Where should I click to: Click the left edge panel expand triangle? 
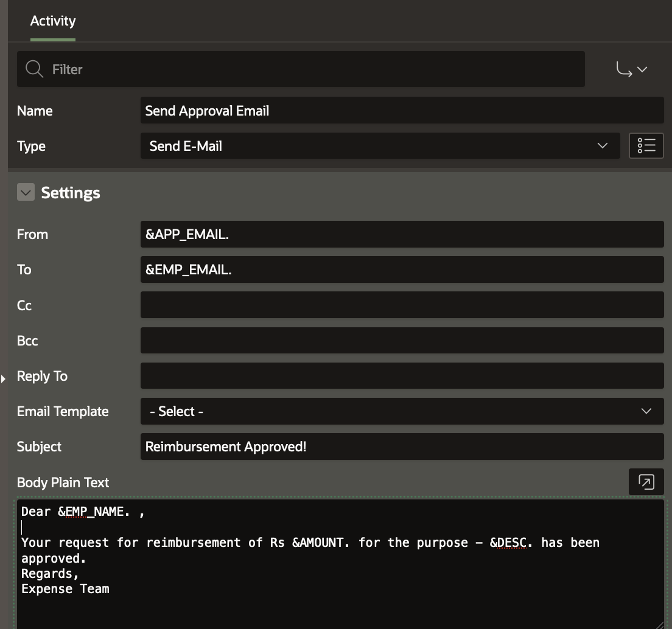point(3,379)
